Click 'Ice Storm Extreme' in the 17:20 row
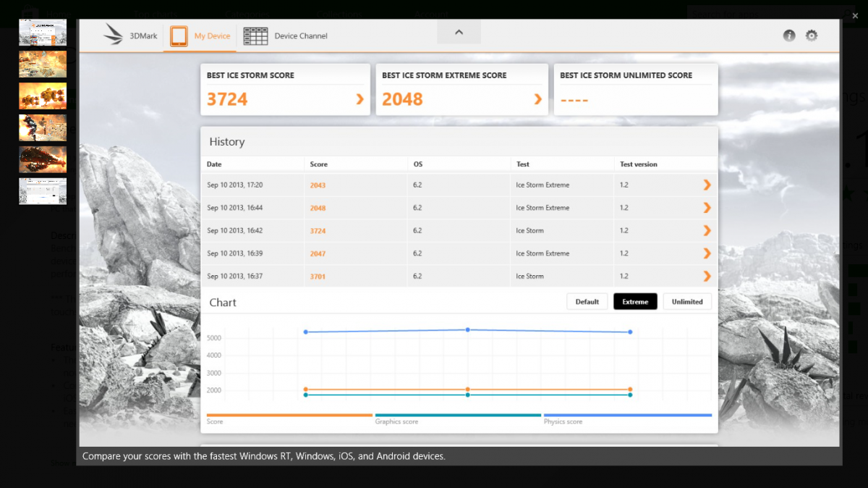 coord(542,185)
